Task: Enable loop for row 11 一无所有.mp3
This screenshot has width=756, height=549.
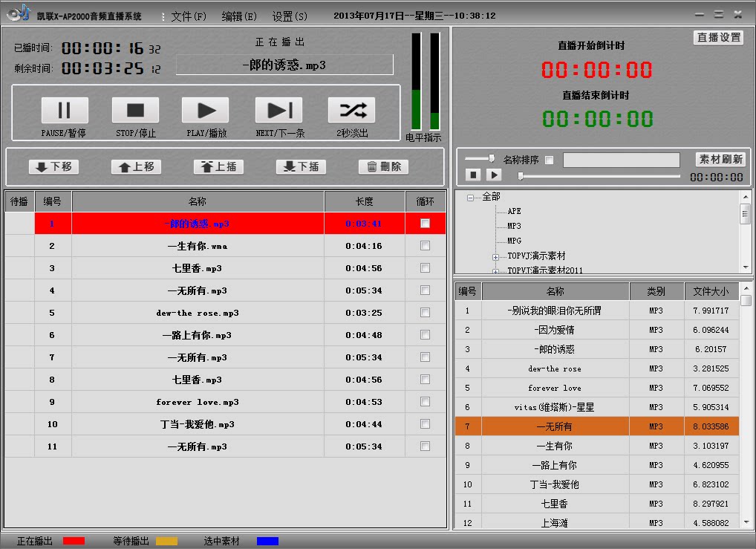Action: click(x=425, y=446)
